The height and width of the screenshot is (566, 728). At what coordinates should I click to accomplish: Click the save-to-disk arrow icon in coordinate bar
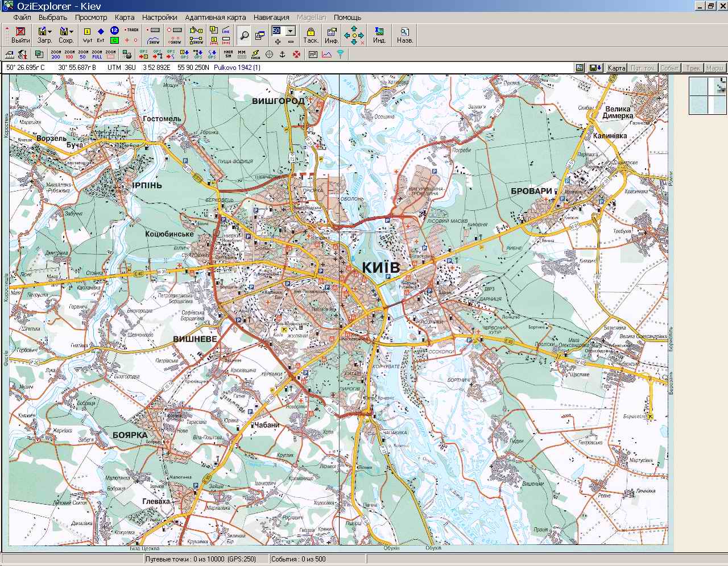595,68
